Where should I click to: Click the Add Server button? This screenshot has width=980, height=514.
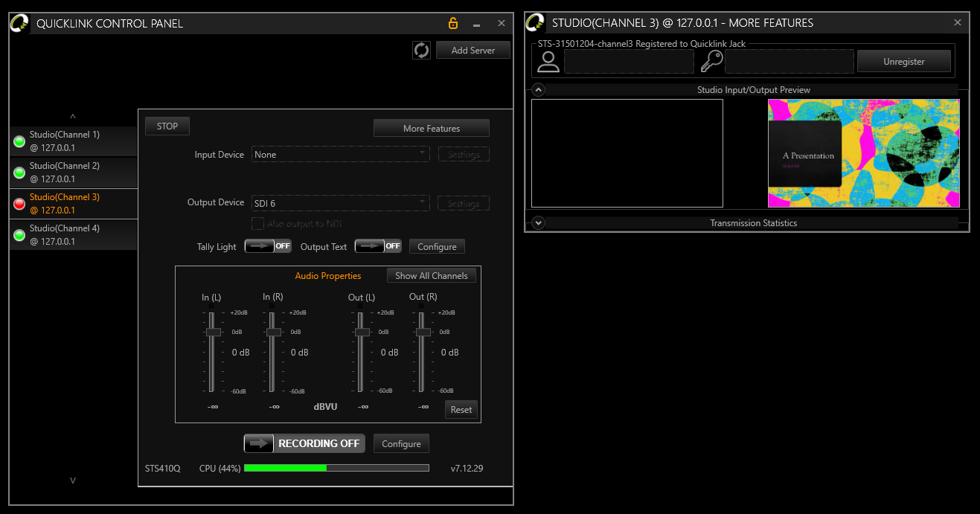[473, 50]
